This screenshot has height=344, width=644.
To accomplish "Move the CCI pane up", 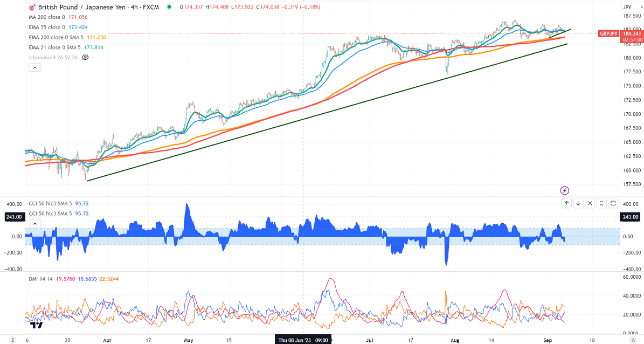I will click(x=566, y=203).
